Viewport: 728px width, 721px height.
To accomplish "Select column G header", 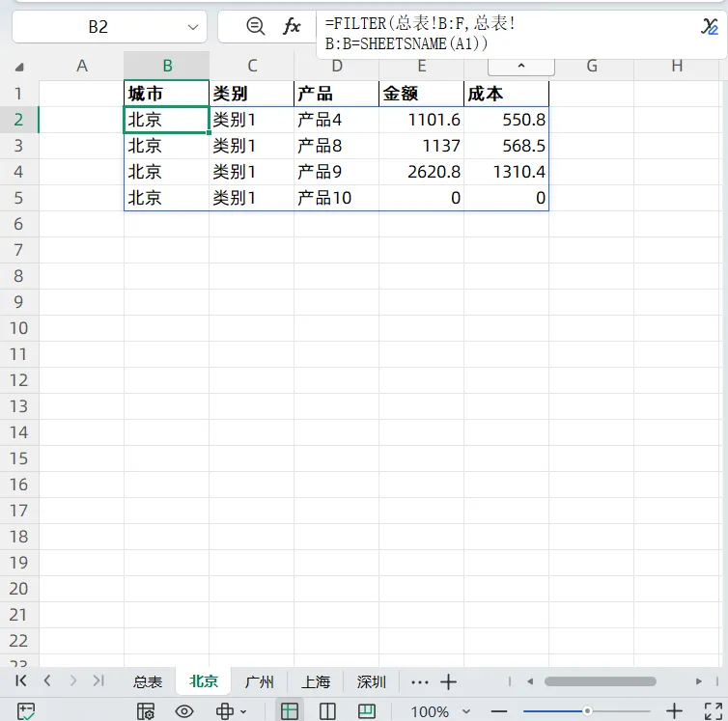I will (592, 66).
